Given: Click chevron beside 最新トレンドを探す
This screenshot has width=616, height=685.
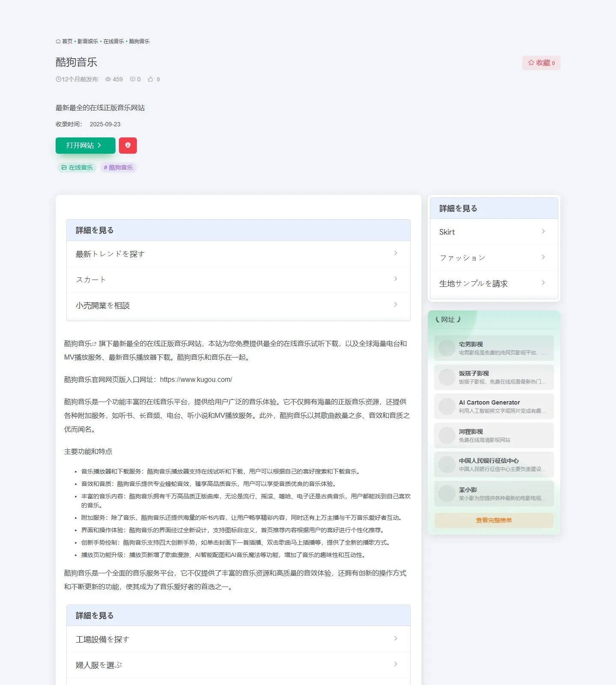Looking at the screenshot, I should (x=396, y=253).
